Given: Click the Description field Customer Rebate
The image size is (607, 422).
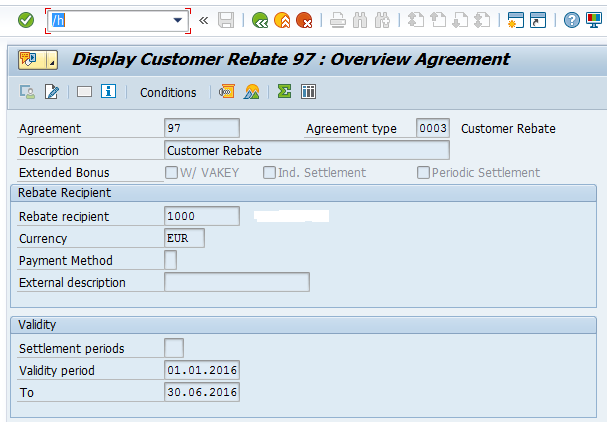Looking at the screenshot, I should (307, 150).
